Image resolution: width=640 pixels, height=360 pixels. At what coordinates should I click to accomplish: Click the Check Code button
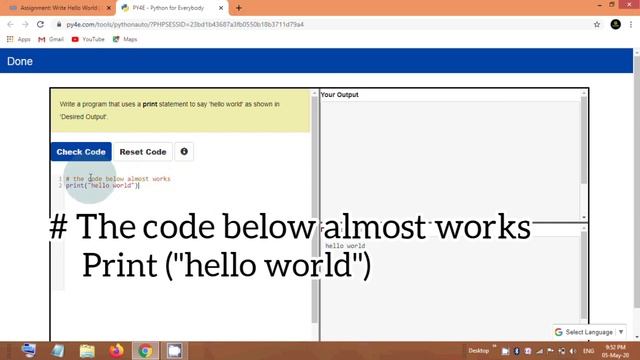(x=81, y=152)
